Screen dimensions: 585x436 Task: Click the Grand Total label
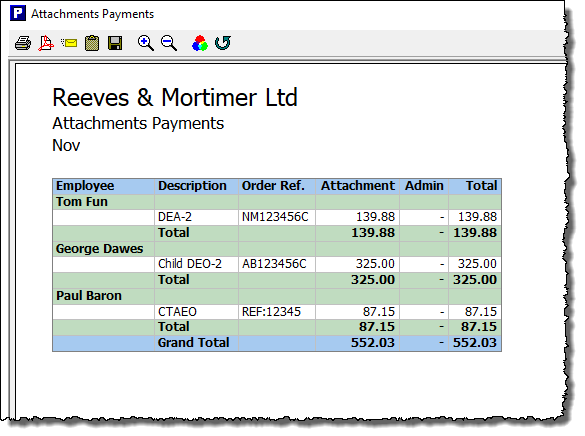click(x=193, y=343)
